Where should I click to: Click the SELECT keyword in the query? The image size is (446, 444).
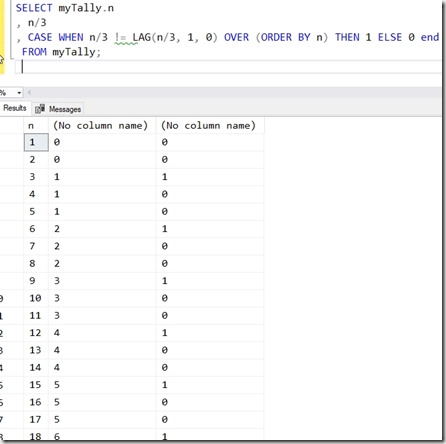tap(34, 8)
